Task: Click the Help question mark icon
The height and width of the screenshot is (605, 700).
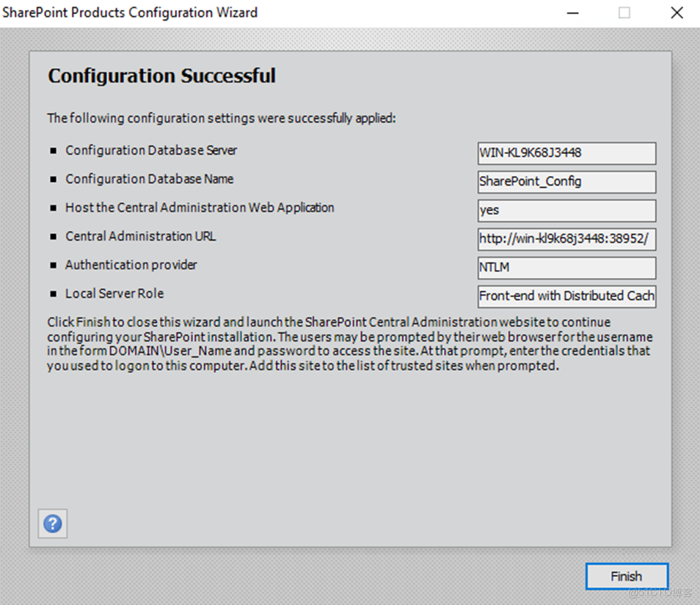Action: point(52,524)
